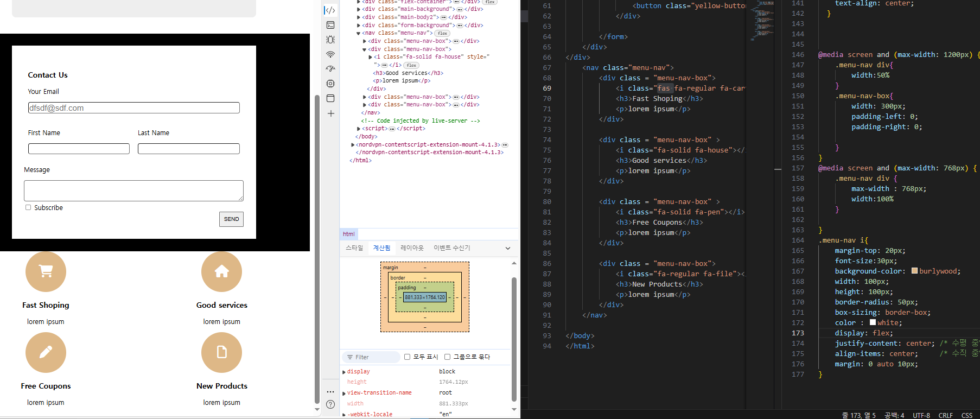Click UTF-8 encoding in status bar
980x419 pixels.
(x=921, y=415)
